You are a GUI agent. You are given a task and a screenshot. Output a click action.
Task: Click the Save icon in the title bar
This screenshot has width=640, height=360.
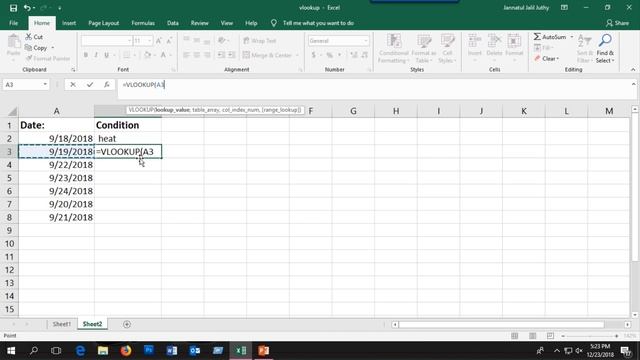pyautogui.click(x=13, y=8)
